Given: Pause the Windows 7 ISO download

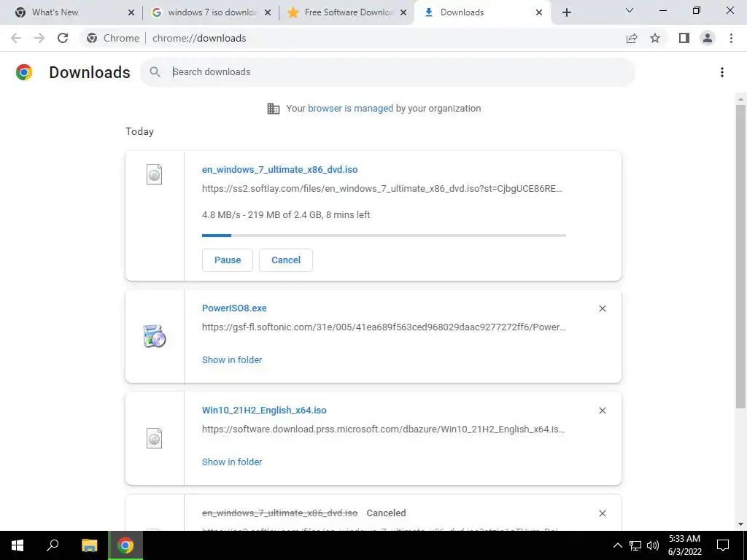Looking at the screenshot, I should [x=228, y=260].
